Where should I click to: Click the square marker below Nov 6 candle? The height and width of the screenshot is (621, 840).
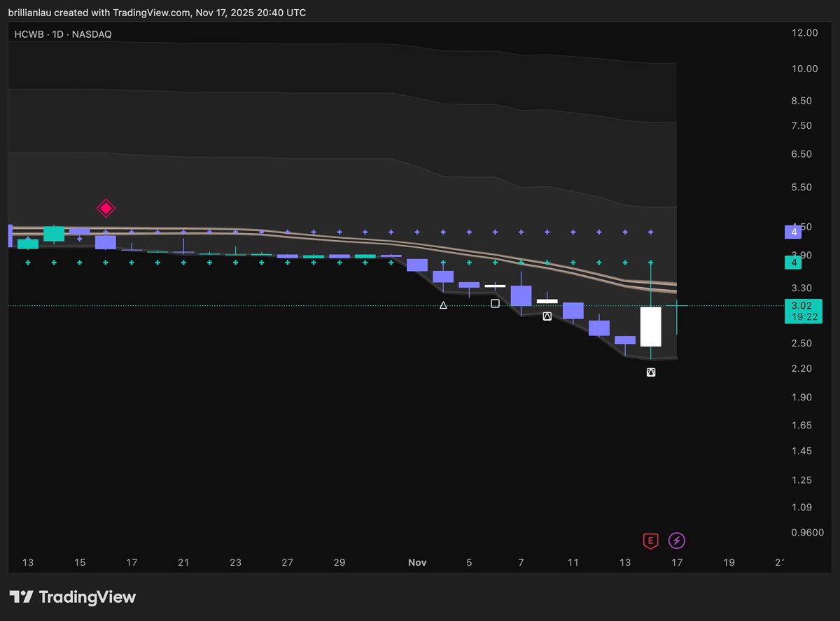[495, 303]
